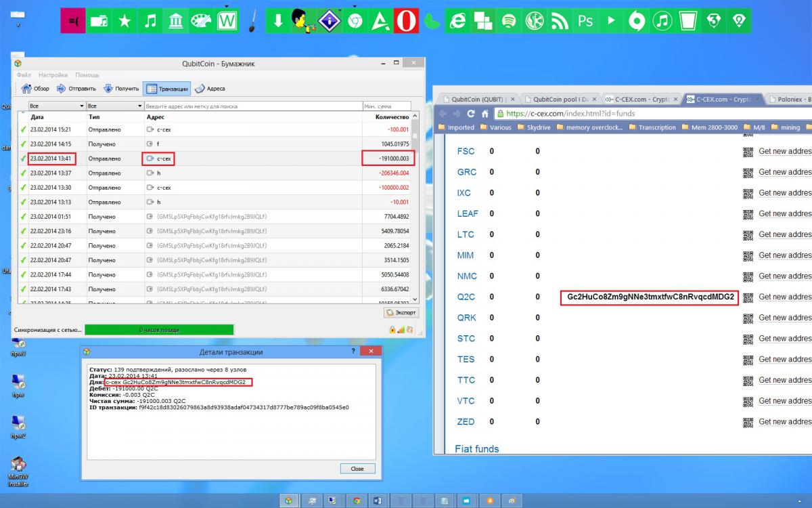Click the transactions list vertical scrollbar
The width and height of the screenshot is (812, 508).
[x=415, y=207]
